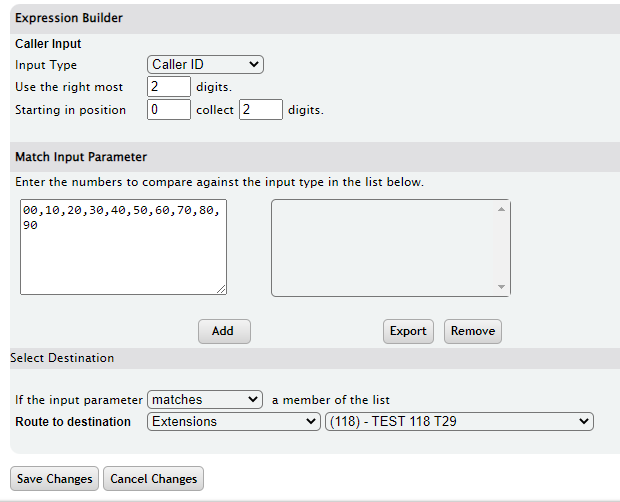
Task: Click the Caller ID dropdown chevron arrow
Action: click(x=254, y=64)
